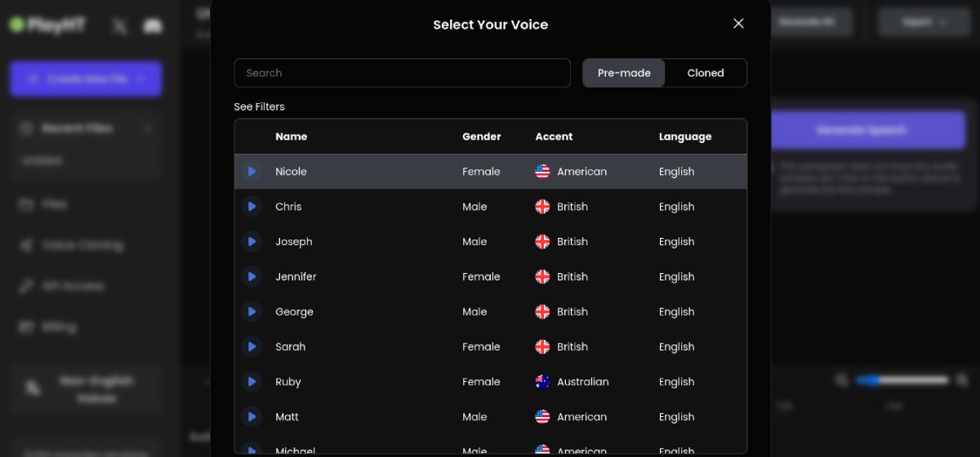Play George voice preview

point(252,312)
